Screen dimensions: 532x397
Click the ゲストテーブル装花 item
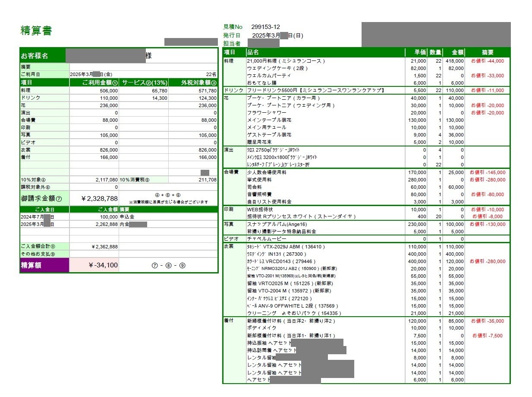tap(269, 135)
